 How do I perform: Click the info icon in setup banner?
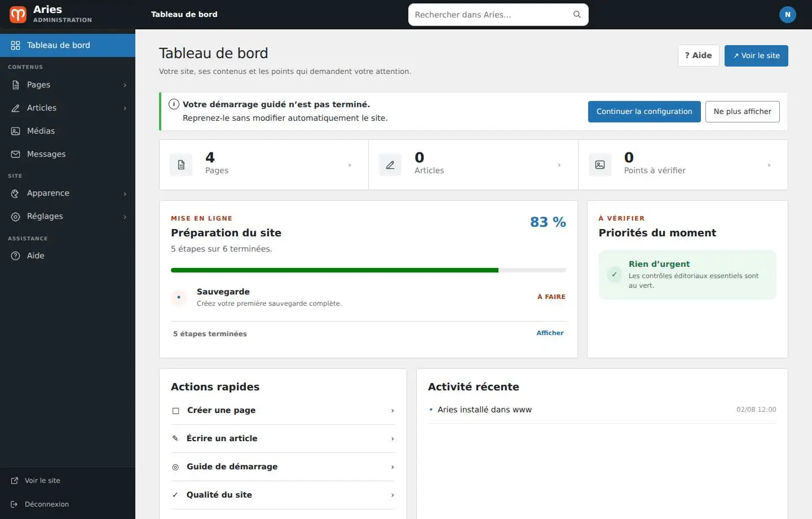pos(174,104)
